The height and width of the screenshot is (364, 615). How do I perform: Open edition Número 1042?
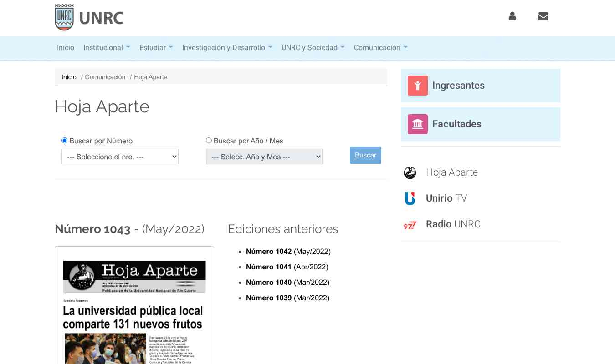pos(269,252)
